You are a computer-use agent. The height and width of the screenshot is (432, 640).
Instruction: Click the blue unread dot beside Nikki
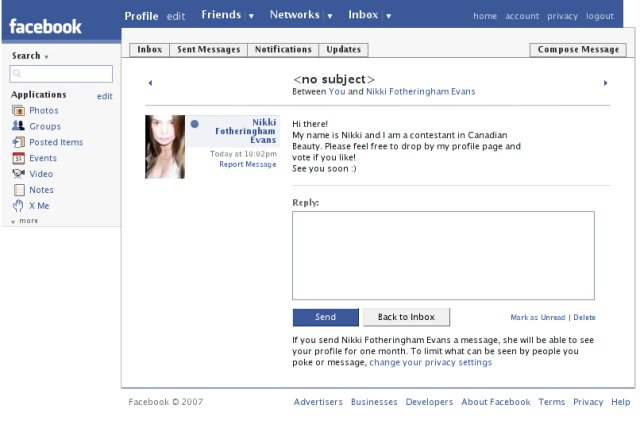(x=195, y=124)
